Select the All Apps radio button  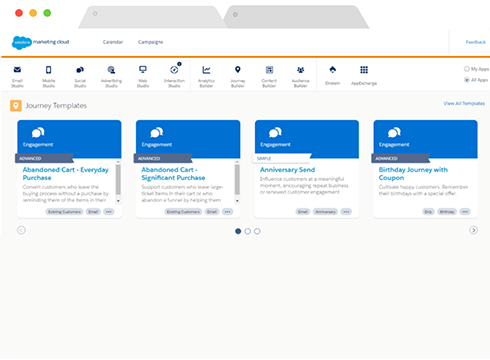pos(467,80)
